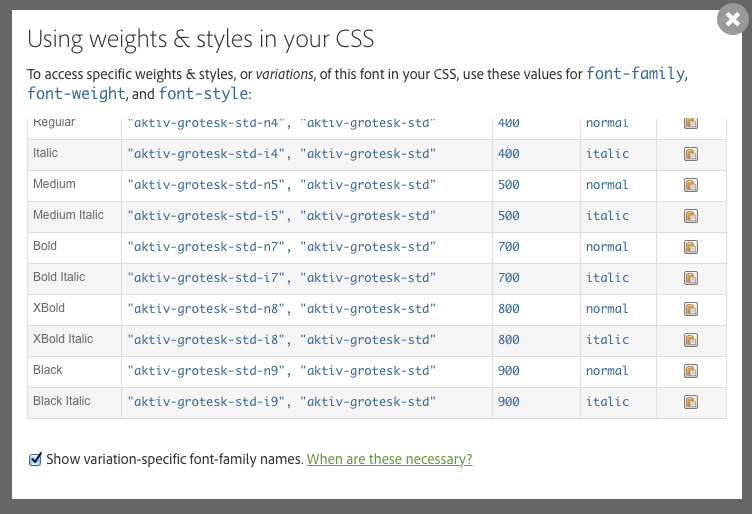Image resolution: width=752 pixels, height=514 pixels.
Task: Click the font-family code term in description
Action: 635,74
